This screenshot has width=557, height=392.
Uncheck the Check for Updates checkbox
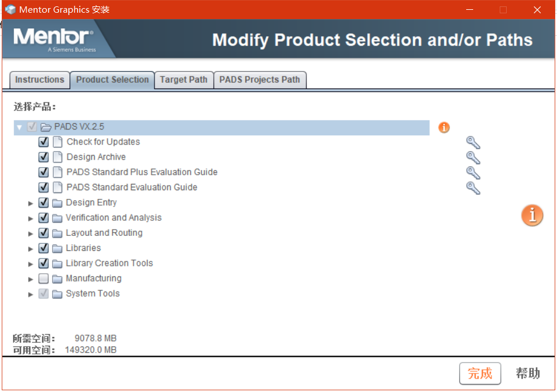[x=43, y=142]
